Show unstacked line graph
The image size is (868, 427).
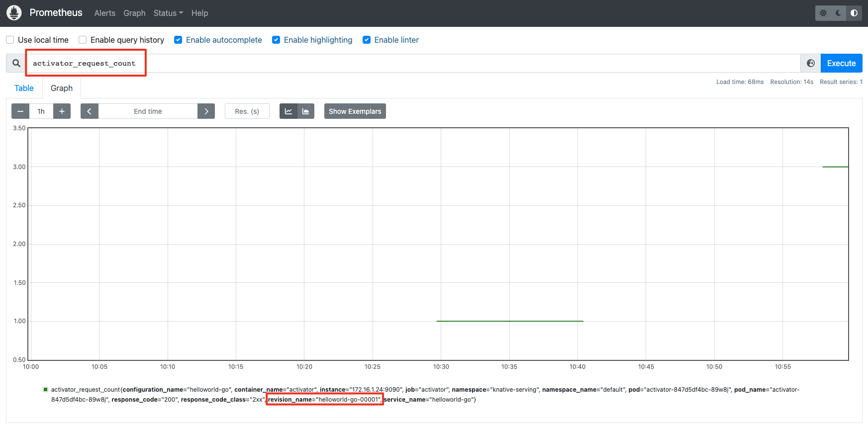[x=289, y=111]
